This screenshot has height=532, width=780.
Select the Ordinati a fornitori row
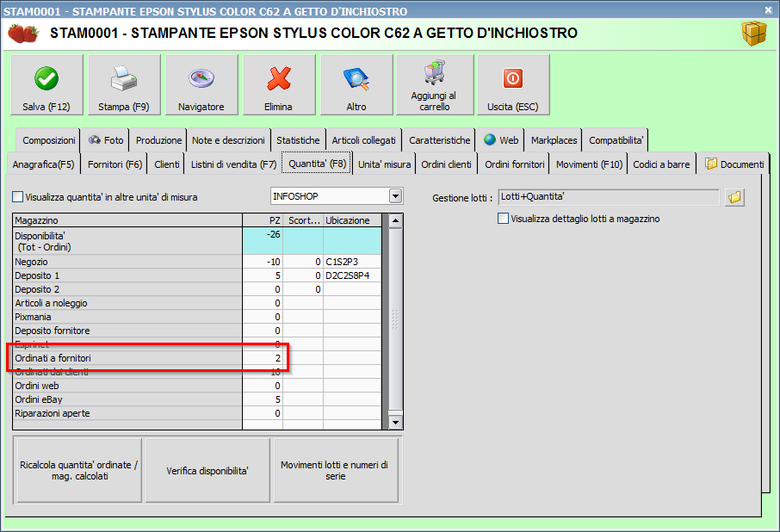point(197,358)
